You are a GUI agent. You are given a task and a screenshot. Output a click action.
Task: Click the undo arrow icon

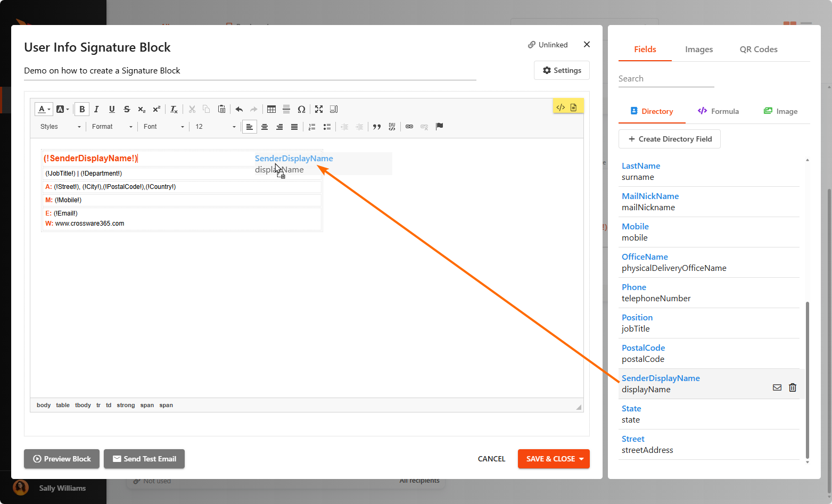pyautogui.click(x=239, y=109)
